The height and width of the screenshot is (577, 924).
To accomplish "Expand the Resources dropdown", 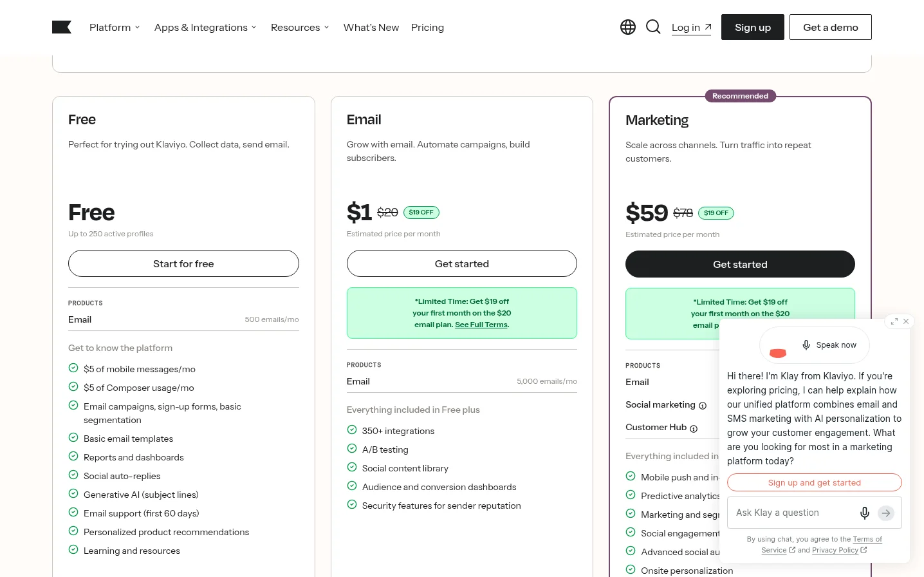I will (300, 27).
